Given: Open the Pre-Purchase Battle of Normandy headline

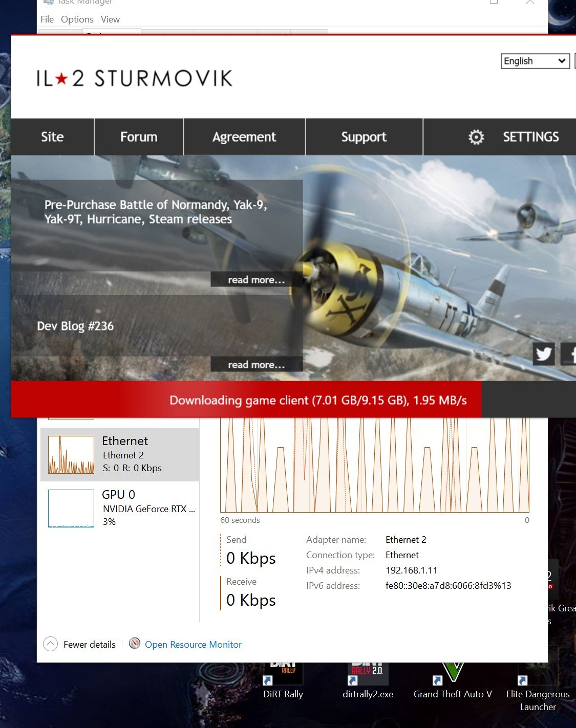Looking at the screenshot, I should (156, 212).
